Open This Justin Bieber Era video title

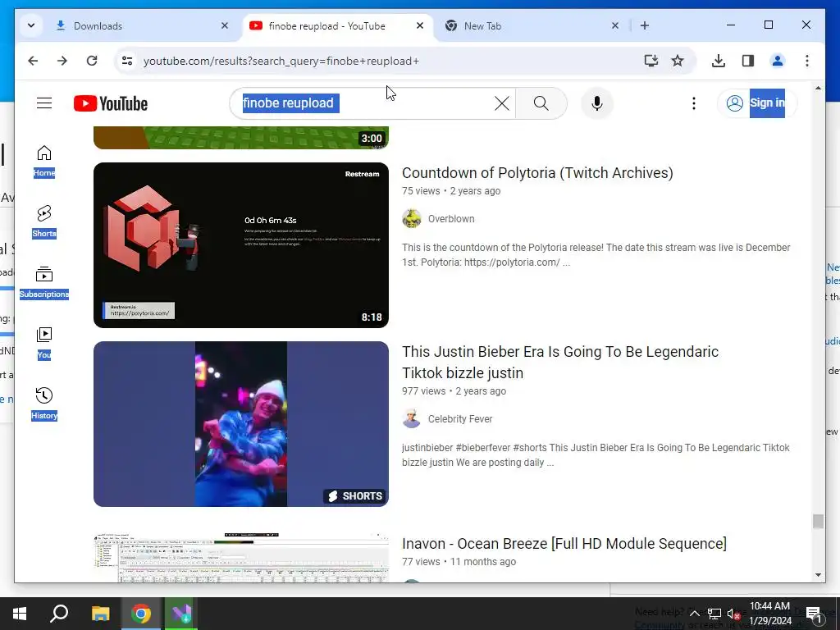560,362
